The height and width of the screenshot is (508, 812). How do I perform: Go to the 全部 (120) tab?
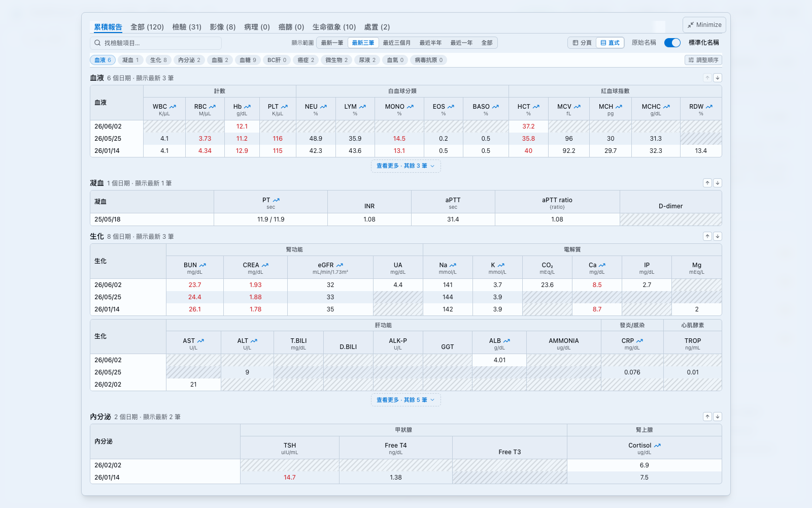[147, 27]
